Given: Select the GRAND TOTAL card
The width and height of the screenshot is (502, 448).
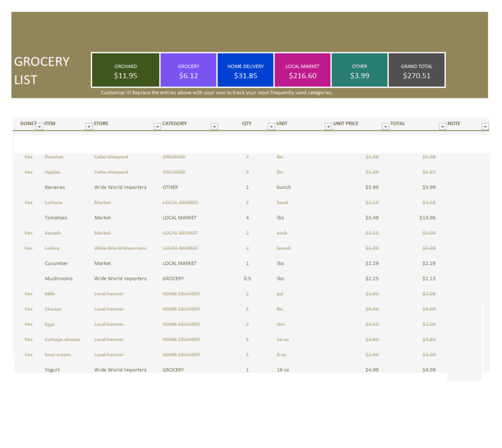Looking at the screenshot, I should click(x=417, y=70).
